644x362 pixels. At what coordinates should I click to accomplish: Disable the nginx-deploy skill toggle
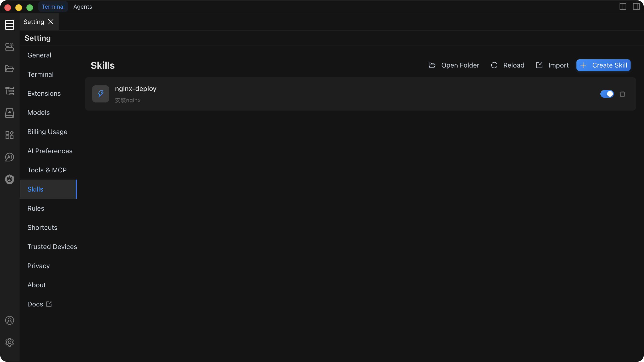(x=607, y=94)
